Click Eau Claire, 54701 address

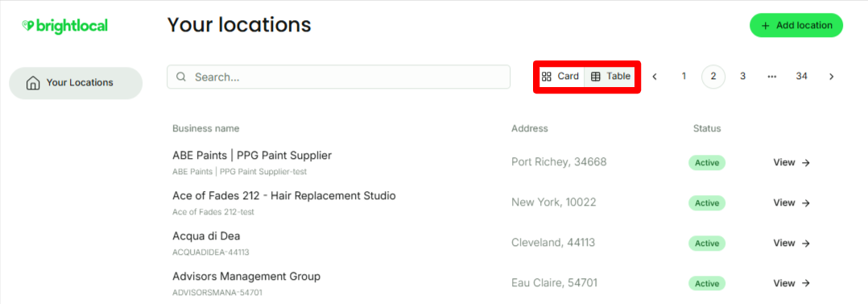555,283
